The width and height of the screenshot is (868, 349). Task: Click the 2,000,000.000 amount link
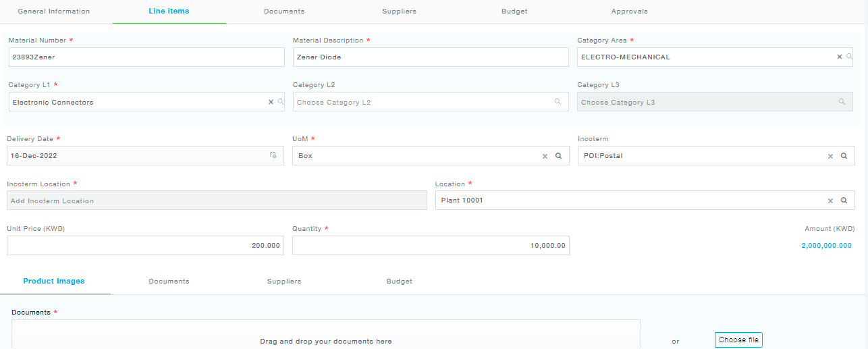(826, 246)
